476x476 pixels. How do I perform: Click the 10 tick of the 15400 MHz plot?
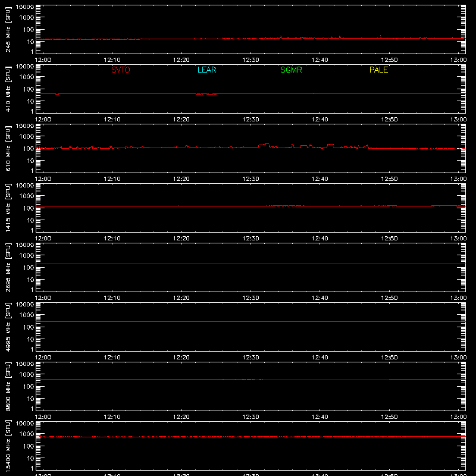click(x=30, y=458)
